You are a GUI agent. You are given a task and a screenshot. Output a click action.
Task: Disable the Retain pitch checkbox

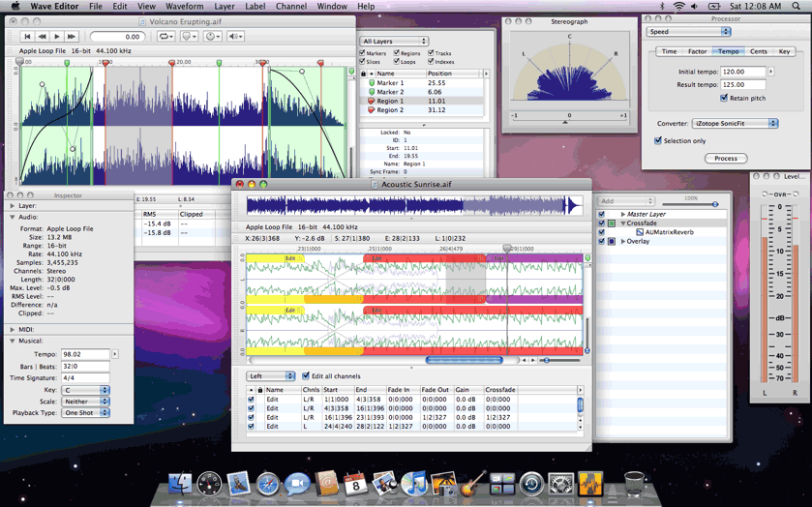pyautogui.click(x=724, y=98)
